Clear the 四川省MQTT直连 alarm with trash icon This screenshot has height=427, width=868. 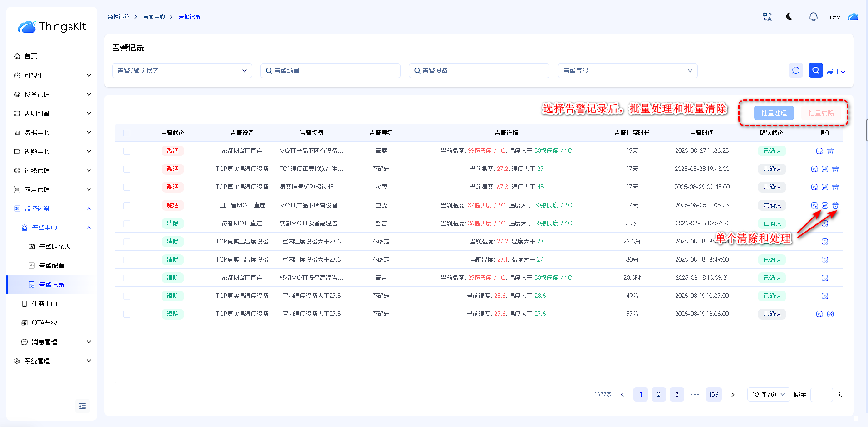(x=835, y=205)
